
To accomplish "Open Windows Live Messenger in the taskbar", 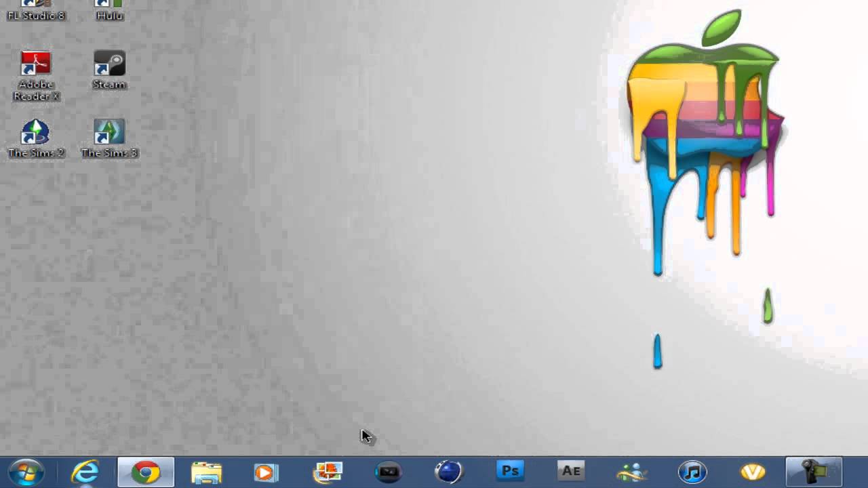I will (631, 472).
